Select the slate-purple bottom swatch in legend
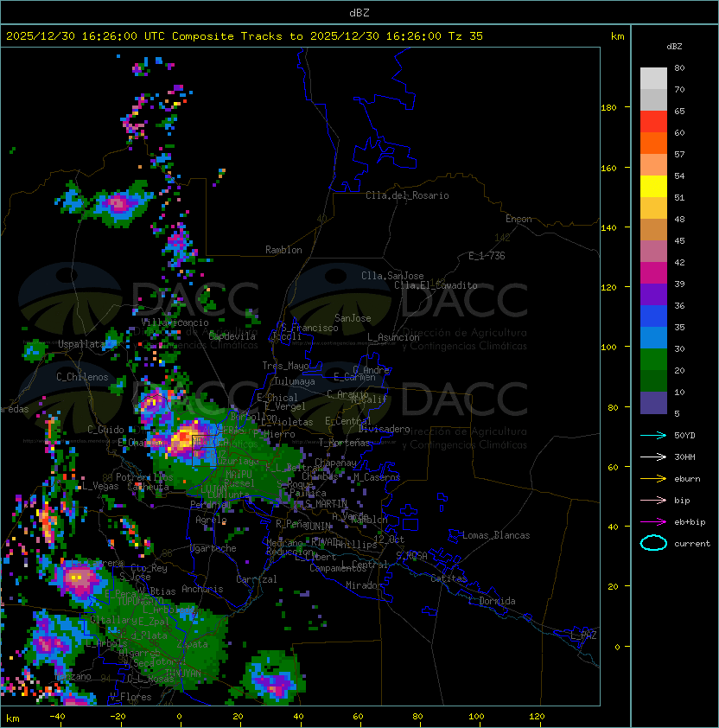Screen dimensions: 719x728 coord(653,403)
